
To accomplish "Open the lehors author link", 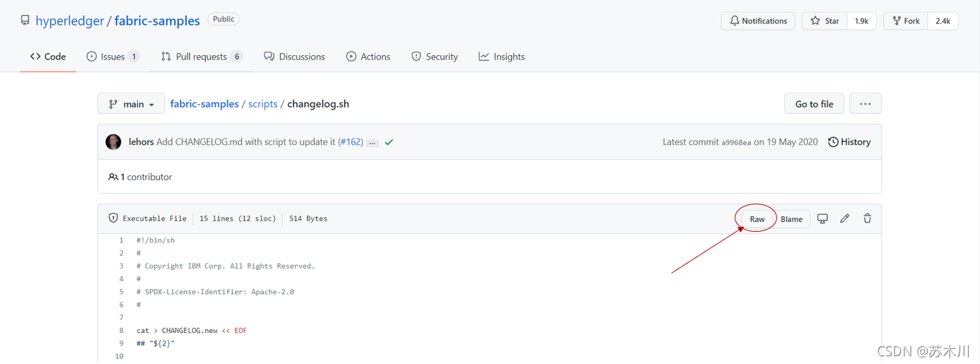I will pos(141,142).
